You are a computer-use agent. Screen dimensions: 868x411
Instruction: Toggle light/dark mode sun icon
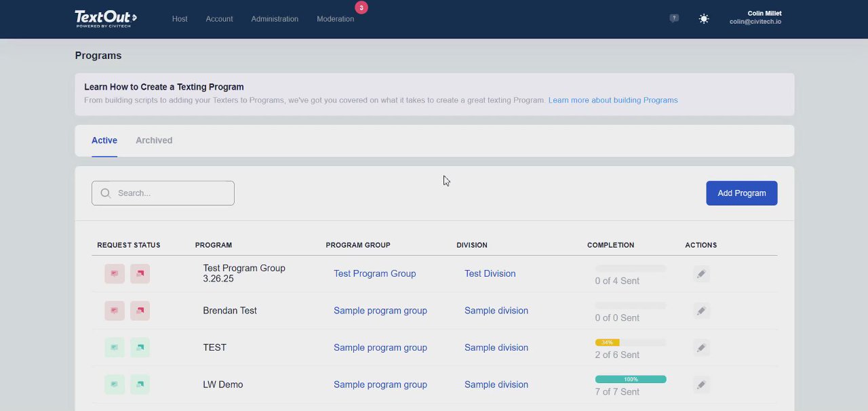[704, 19]
